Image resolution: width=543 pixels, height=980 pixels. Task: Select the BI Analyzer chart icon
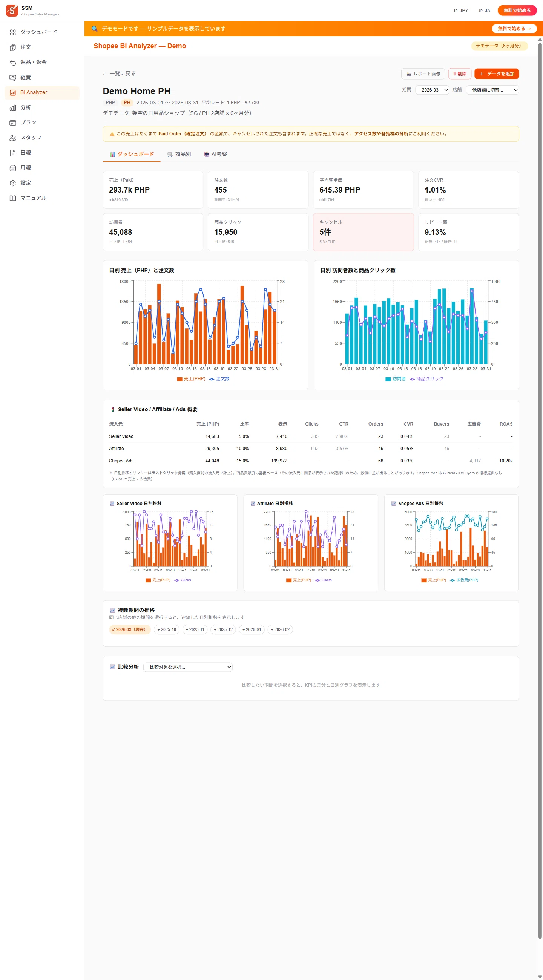click(x=13, y=93)
